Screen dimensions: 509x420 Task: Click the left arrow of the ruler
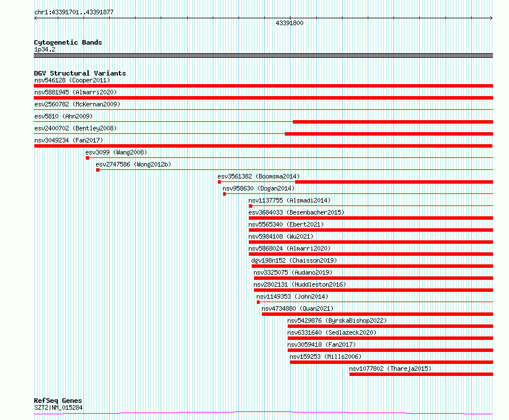[x=35, y=18]
